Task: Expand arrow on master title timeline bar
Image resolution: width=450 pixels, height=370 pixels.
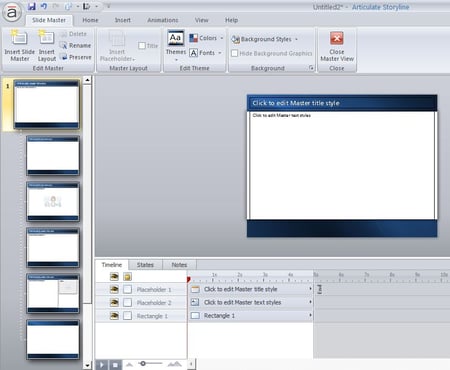Action: tap(310, 289)
